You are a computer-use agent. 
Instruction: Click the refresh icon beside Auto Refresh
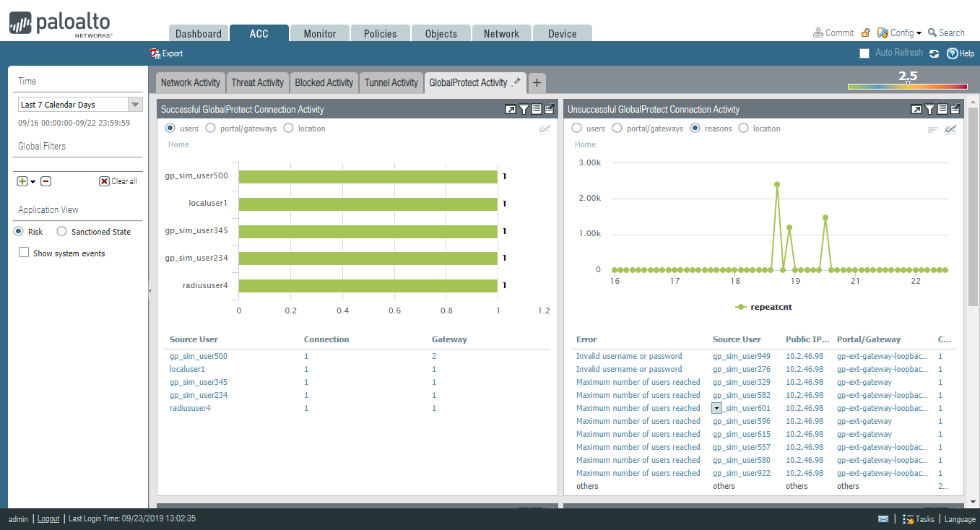point(934,53)
